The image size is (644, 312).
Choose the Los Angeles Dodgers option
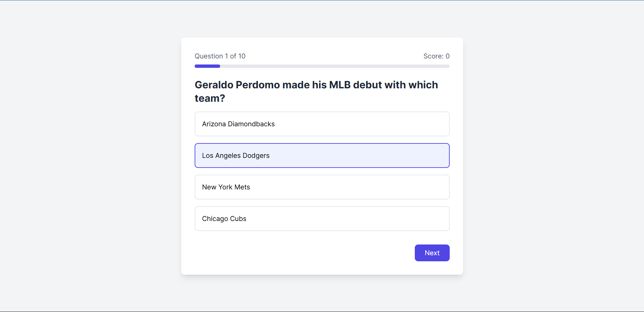click(x=322, y=155)
